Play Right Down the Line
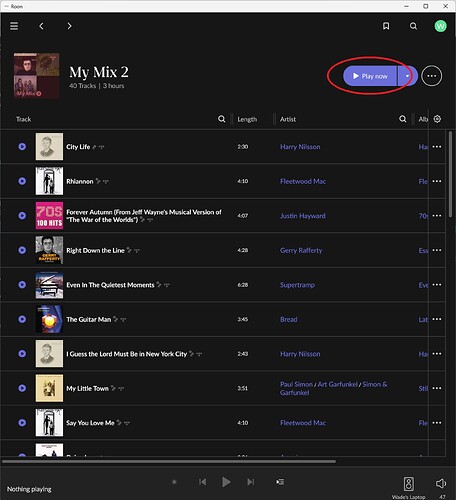The image size is (456, 500). coord(22,250)
